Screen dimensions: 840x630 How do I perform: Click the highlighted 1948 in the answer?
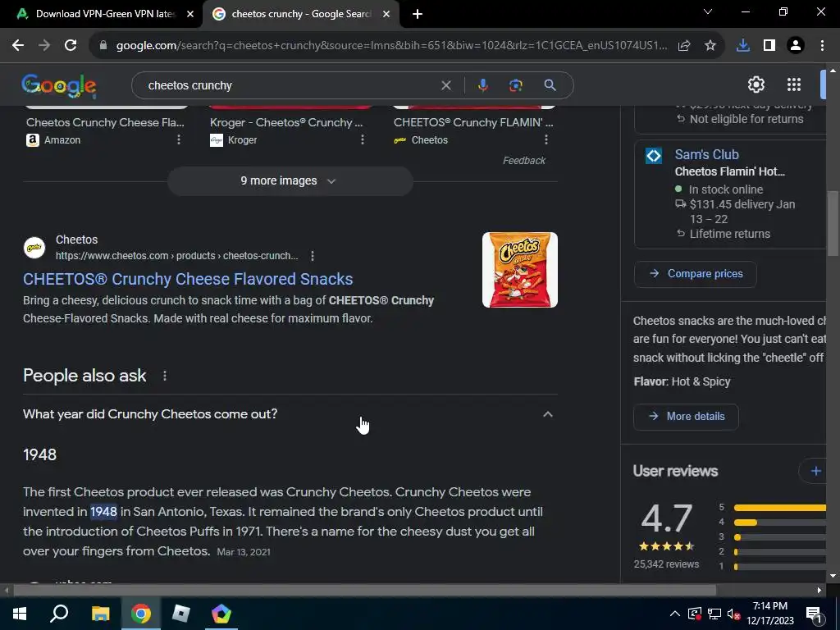[x=103, y=512]
